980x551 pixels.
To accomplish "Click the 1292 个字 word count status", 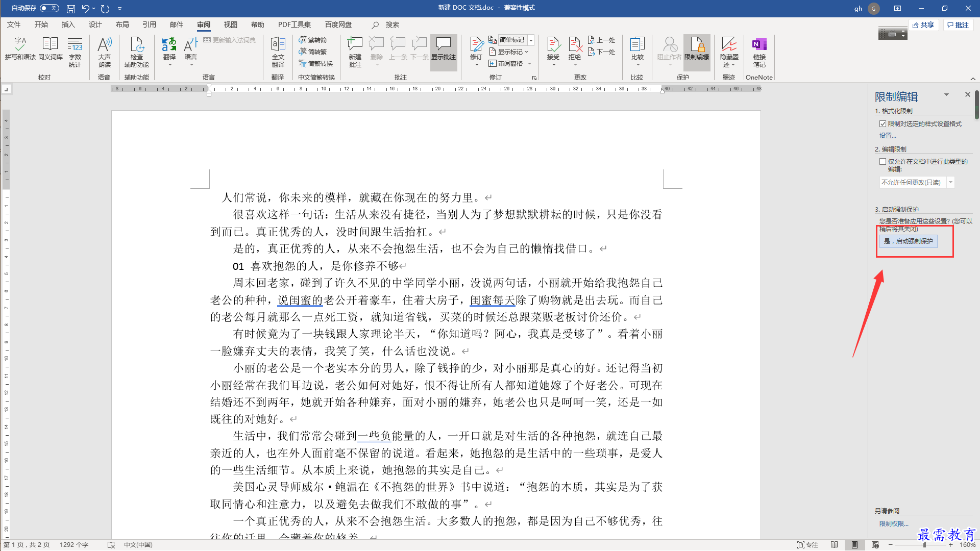I will point(74,545).
